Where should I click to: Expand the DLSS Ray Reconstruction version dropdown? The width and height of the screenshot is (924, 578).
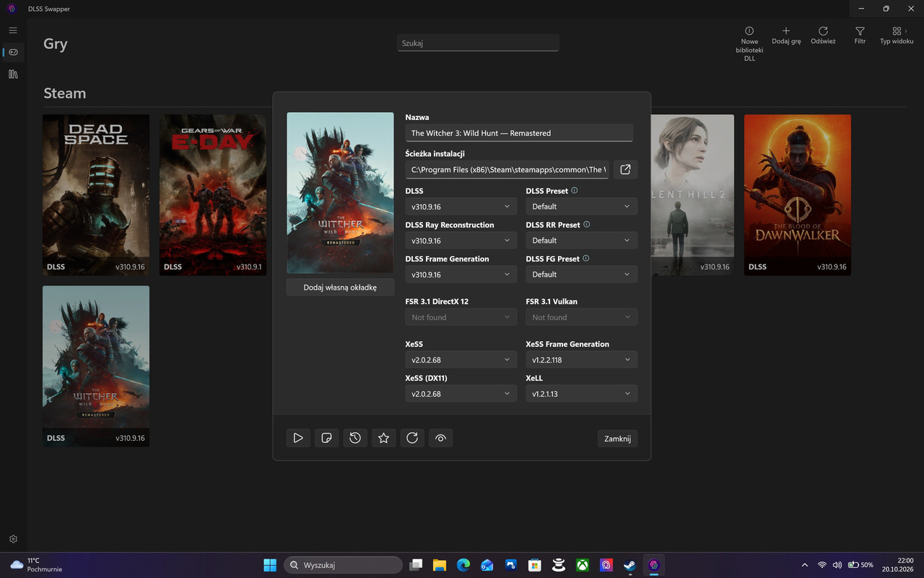461,241
